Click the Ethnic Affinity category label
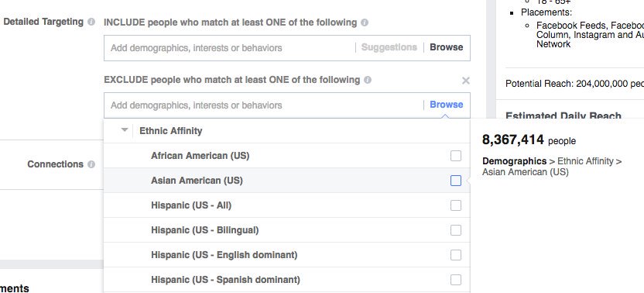 click(171, 131)
